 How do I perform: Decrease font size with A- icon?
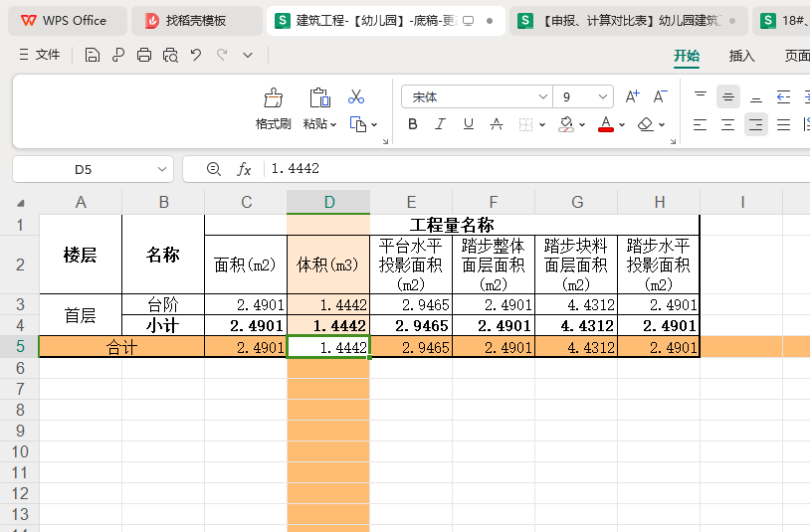(660, 96)
